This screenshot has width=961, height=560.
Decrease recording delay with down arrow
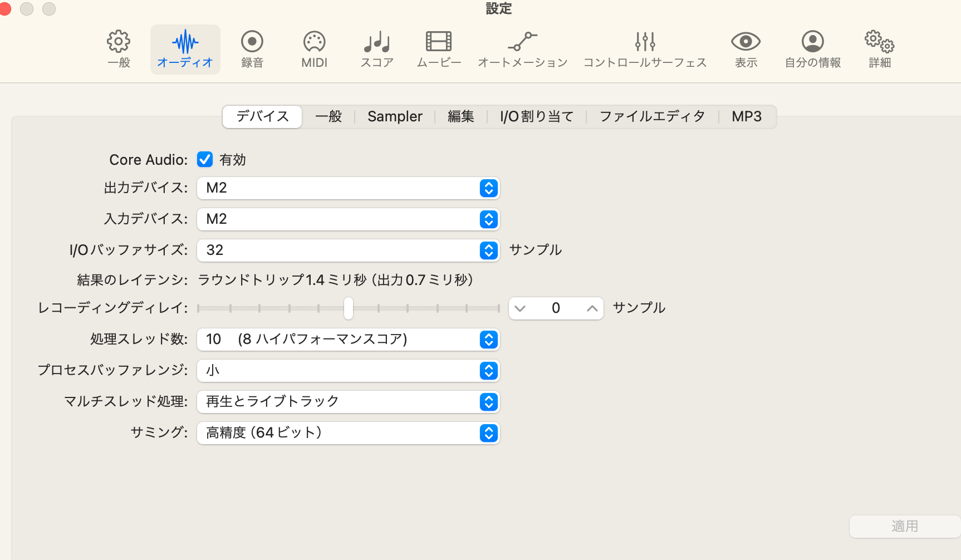pos(520,308)
